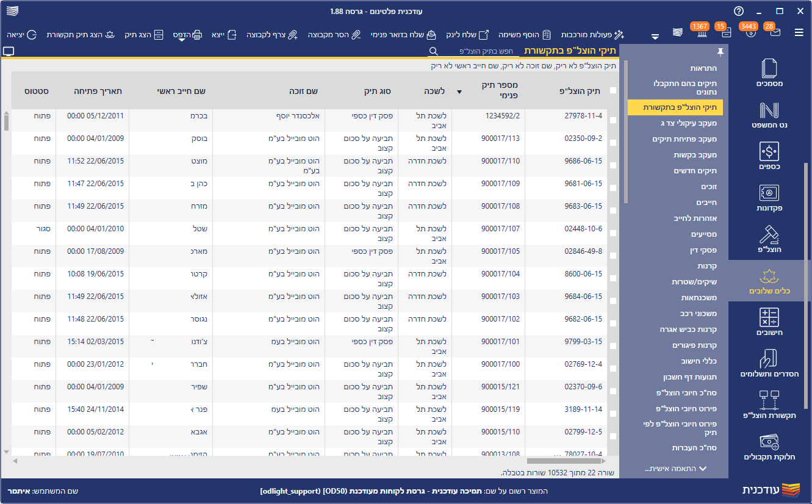Check row checkbox for file 9686-06-15
The height and width of the screenshot is (504, 812).
pos(613,165)
